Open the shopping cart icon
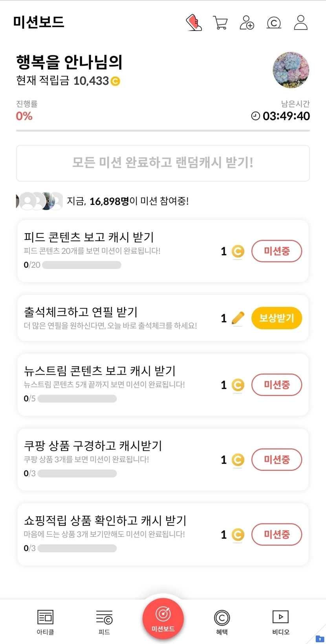The width and height of the screenshot is (326, 644). [220, 23]
